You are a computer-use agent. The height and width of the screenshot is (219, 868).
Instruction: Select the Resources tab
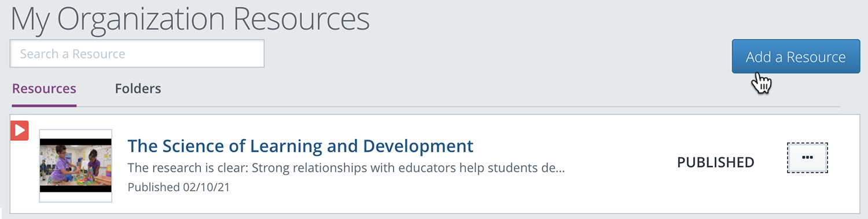pyautogui.click(x=44, y=89)
